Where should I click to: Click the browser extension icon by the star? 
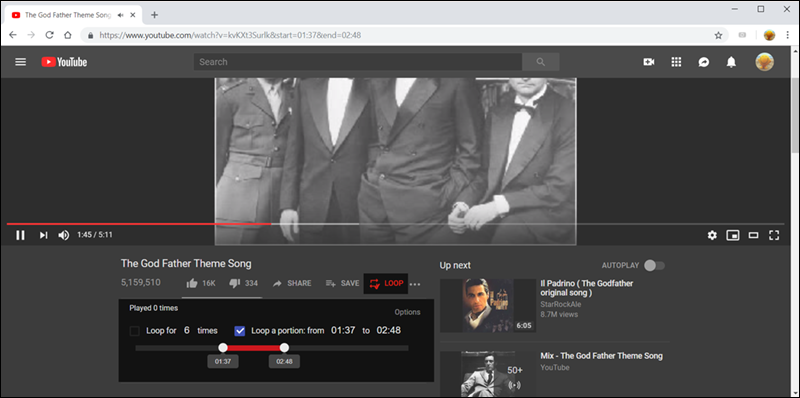pos(742,35)
